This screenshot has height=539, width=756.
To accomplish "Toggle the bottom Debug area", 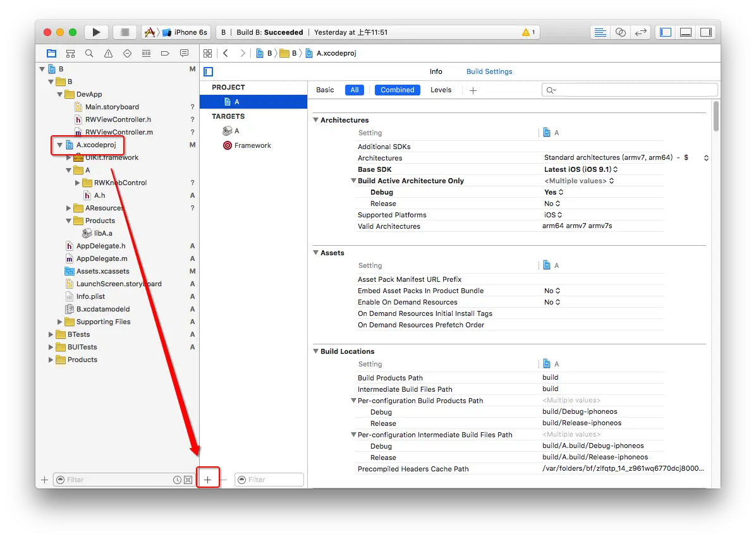I will click(x=686, y=32).
